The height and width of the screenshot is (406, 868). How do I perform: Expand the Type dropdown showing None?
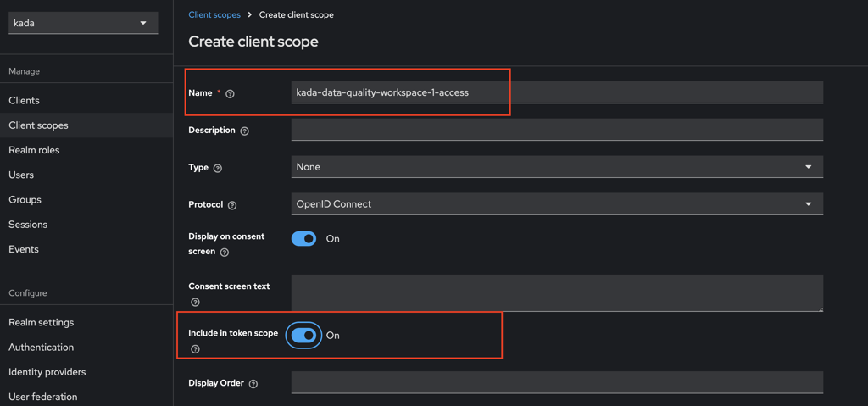click(x=556, y=167)
